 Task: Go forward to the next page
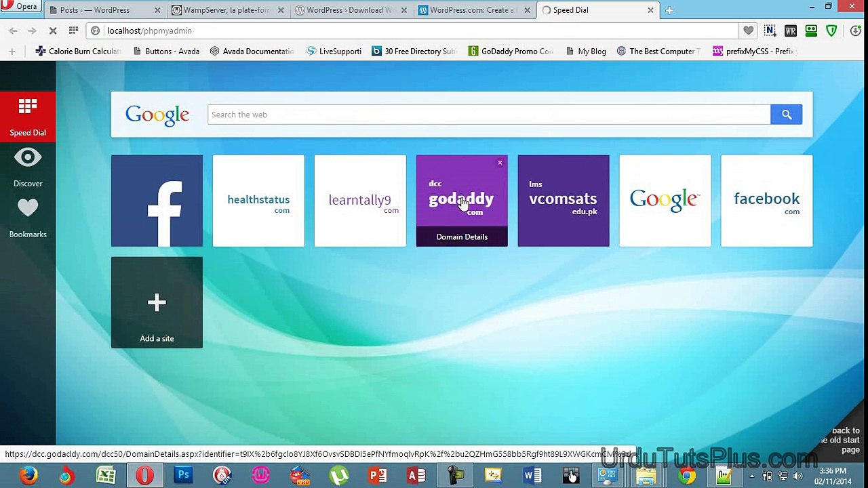(32, 30)
